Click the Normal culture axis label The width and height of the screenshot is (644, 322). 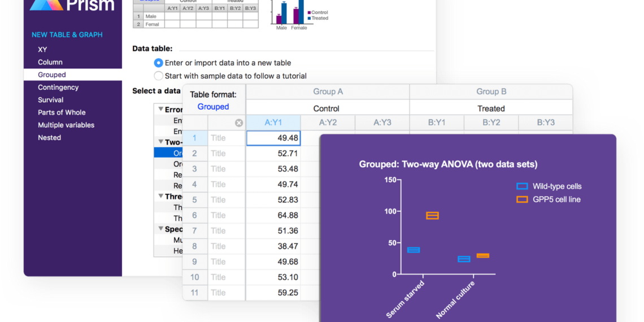[455, 300]
